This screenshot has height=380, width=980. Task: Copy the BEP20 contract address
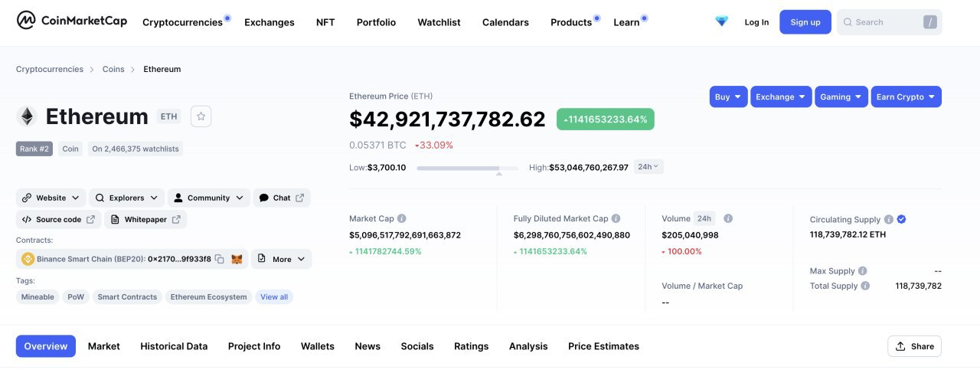219,260
